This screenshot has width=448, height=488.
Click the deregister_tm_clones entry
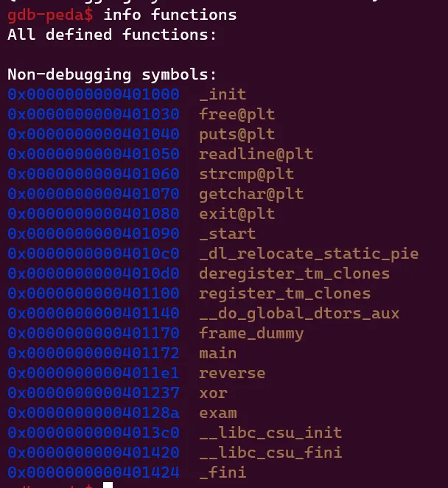[294, 274]
